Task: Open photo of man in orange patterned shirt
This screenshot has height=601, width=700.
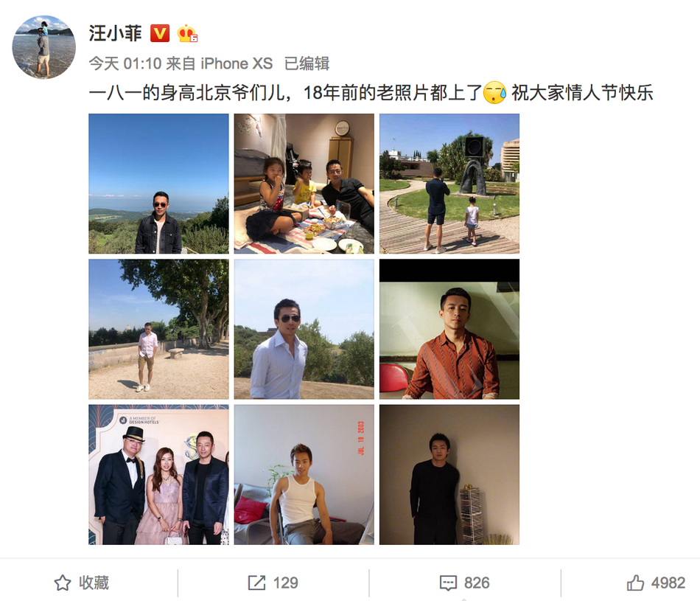Action: pos(449,330)
